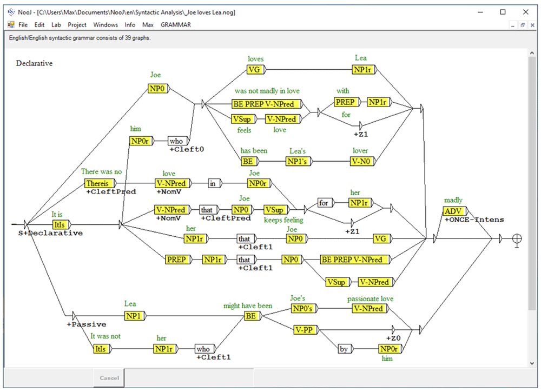Select the NP1 node labeled Lea

click(x=134, y=316)
